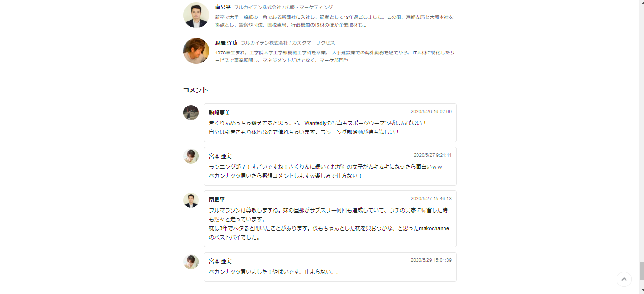Click 根岸 洋康's truncated bio text
Viewport: 644px width, 294px height.
[x=334, y=56]
